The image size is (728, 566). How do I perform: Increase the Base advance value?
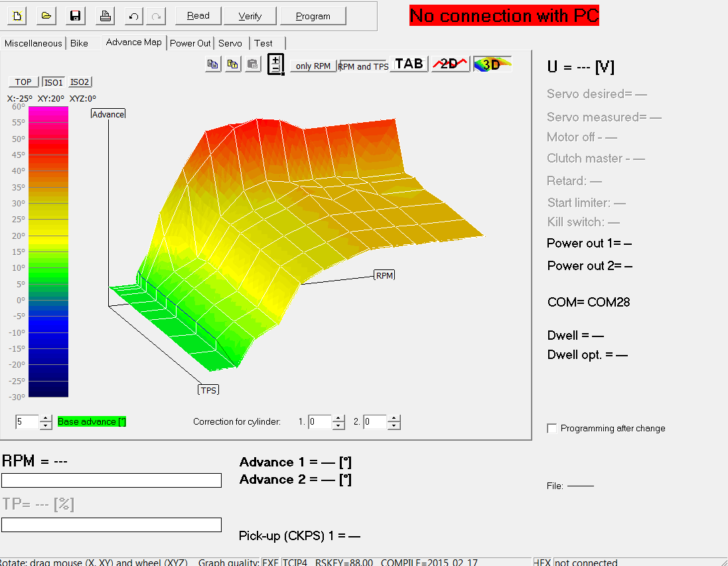click(46, 418)
